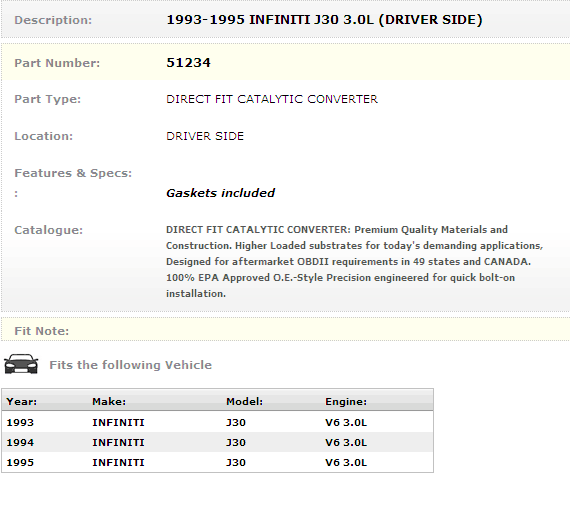Click V6 3.0L engine in 1993 row

[x=346, y=422]
